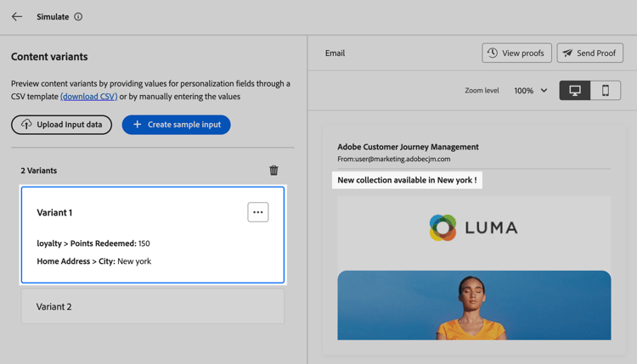Click Upload Input data button
The height and width of the screenshot is (364, 637).
pyautogui.click(x=62, y=125)
